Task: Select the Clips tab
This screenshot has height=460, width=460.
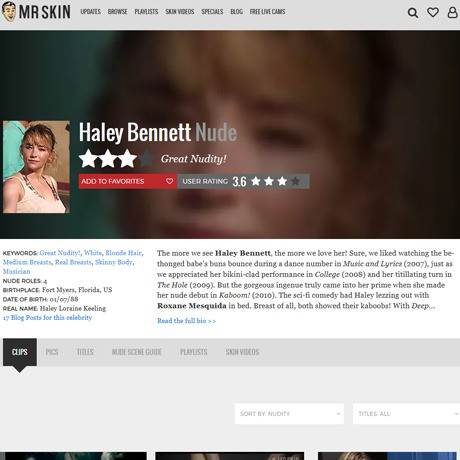Action: click(20, 352)
